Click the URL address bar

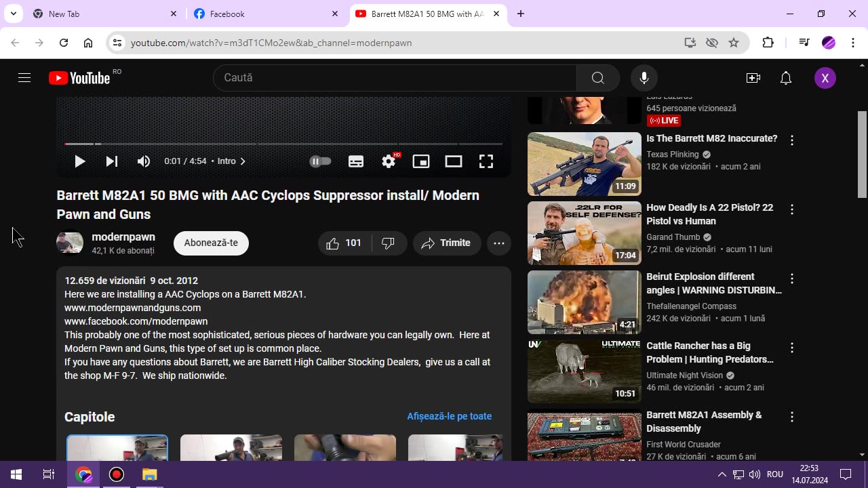403,43
